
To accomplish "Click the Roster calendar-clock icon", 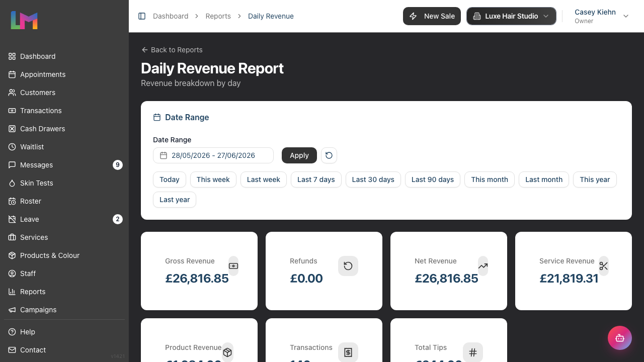I will (12, 201).
